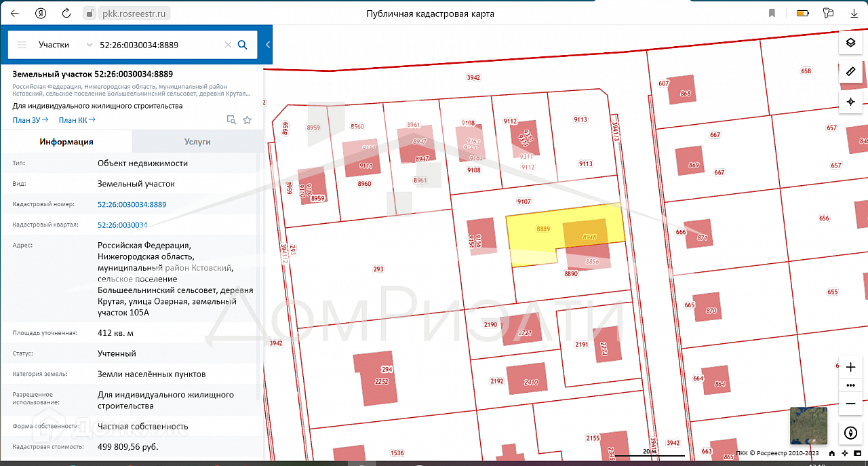
Task: Click the cadastral value 499 809,56 руб.
Action: tap(127, 447)
